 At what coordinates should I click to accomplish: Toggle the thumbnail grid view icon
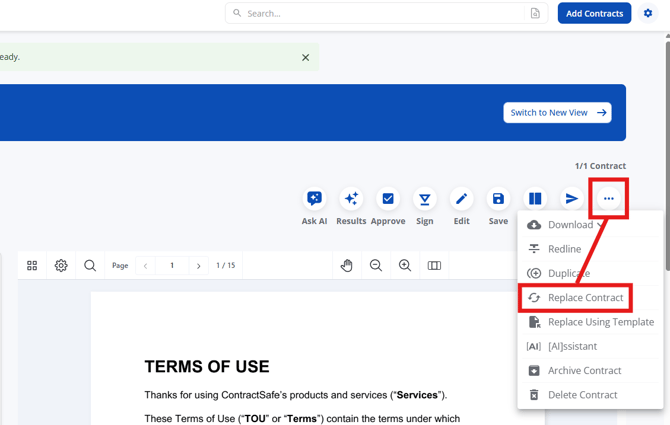pos(32,266)
